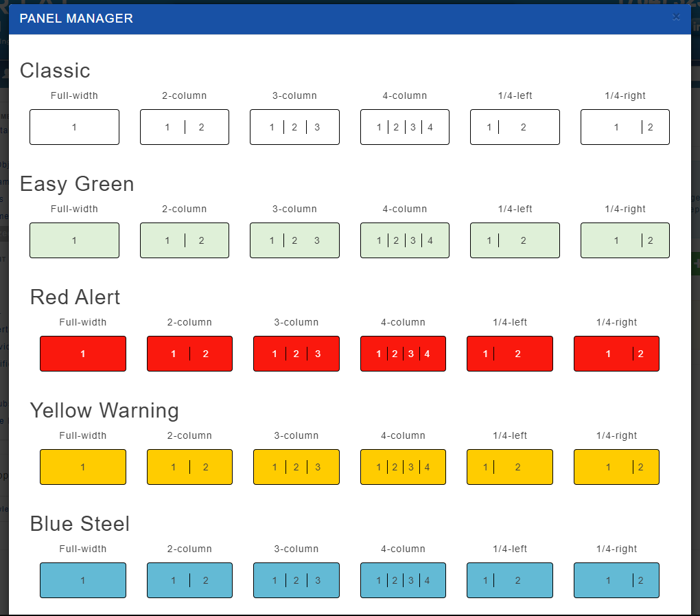700x616 pixels.
Task: Choose Yellow Warning 3-column layout
Action: [x=296, y=467]
